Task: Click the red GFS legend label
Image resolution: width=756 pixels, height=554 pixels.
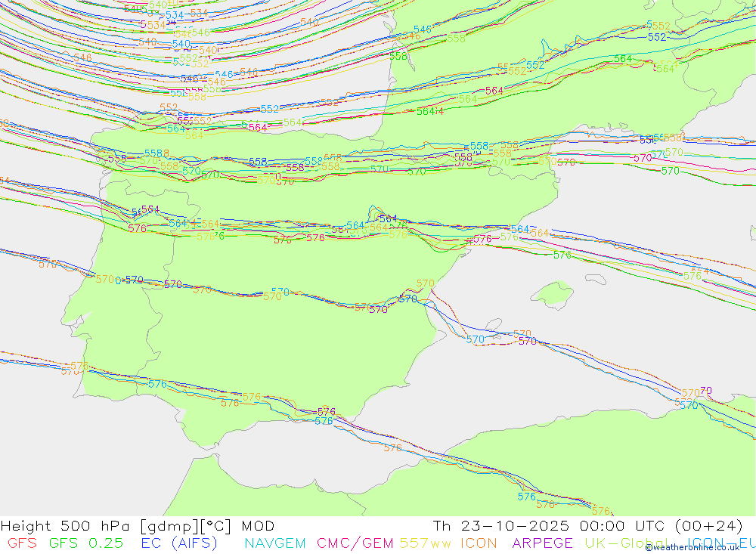Action: pyautogui.click(x=23, y=543)
